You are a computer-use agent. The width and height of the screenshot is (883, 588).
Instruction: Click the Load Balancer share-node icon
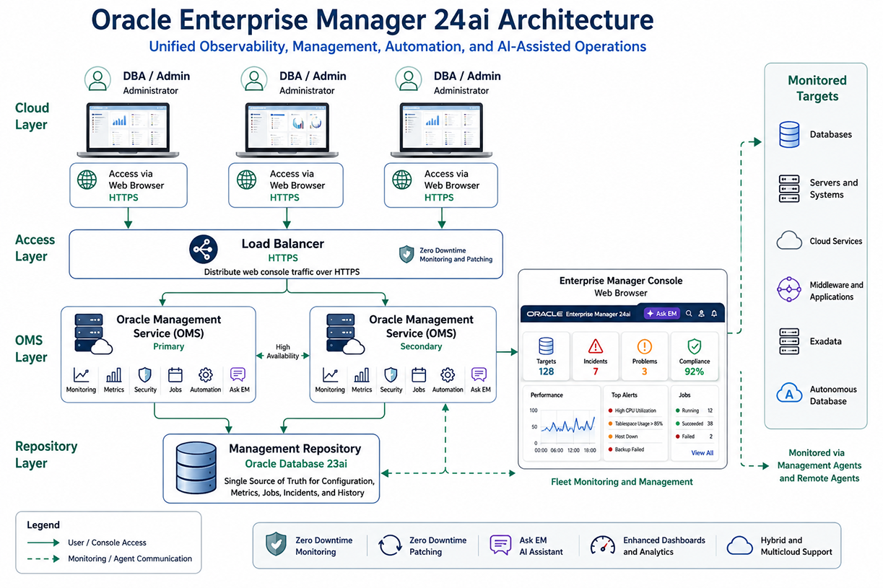tap(204, 250)
